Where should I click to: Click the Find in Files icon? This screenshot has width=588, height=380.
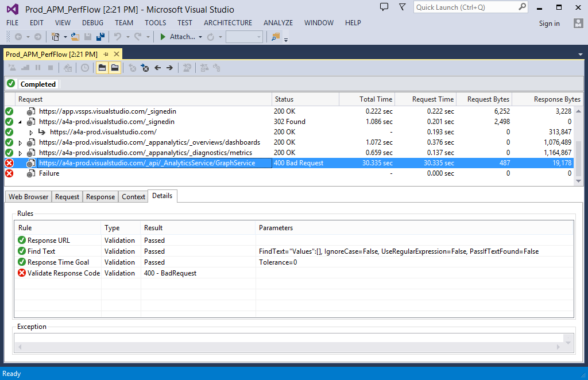(x=276, y=37)
